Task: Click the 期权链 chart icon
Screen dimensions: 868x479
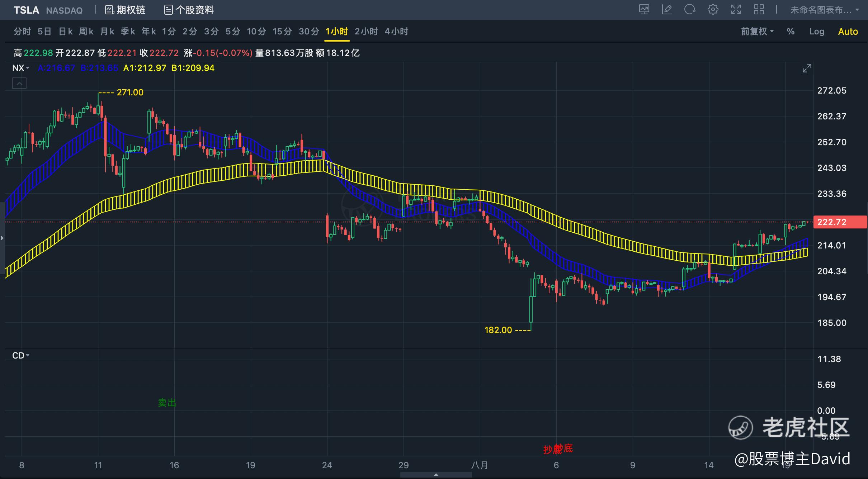Action: click(x=109, y=10)
